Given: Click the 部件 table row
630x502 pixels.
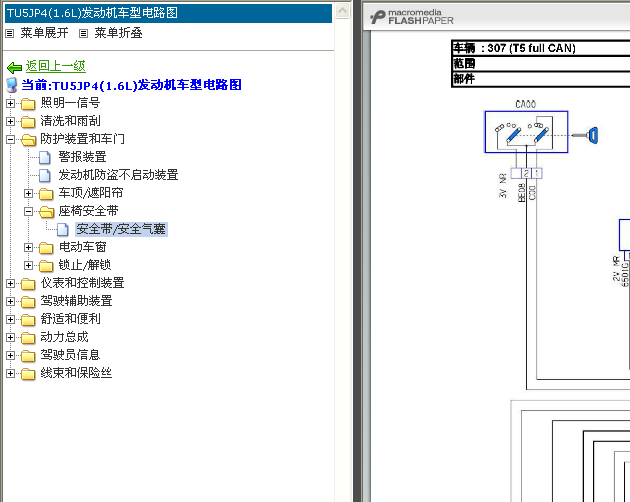Looking at the screenshot, I should coord(541,79).
